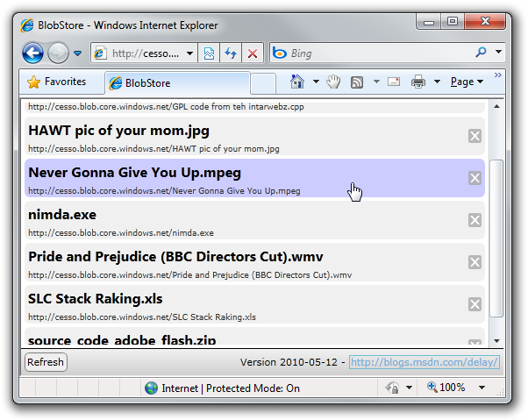Go to Home page icon
528x420 pixels.
point(297,82)
